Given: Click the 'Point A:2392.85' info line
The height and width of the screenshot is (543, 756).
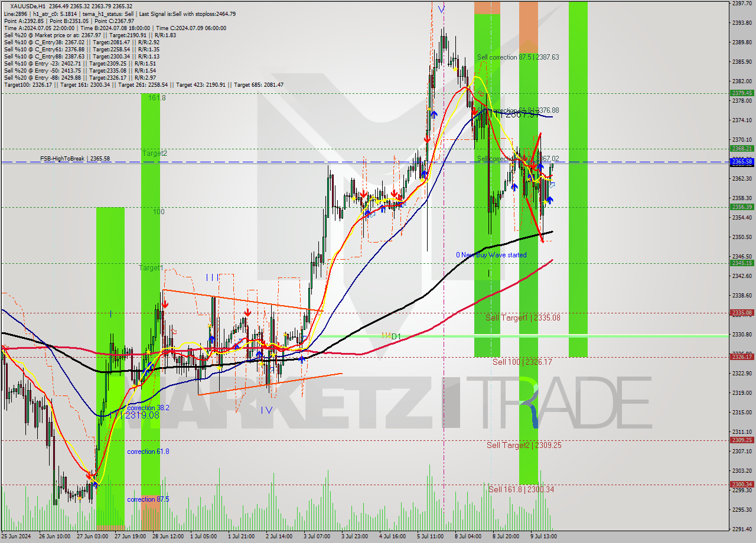Looking at the screenshot, I should click(x=70, y=21).
